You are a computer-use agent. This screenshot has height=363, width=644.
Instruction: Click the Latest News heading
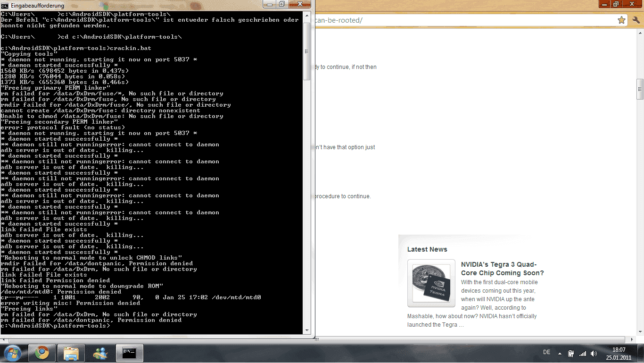click(x=427, y=249)
